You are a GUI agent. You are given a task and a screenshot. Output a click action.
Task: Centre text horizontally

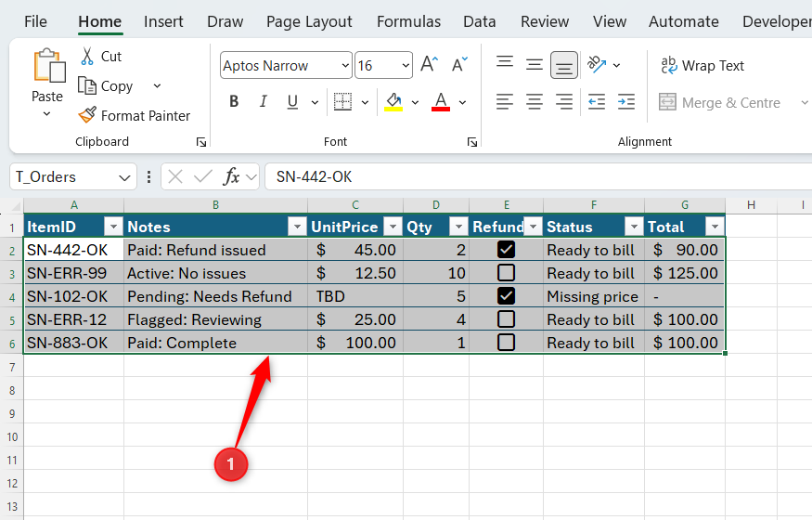535,102
